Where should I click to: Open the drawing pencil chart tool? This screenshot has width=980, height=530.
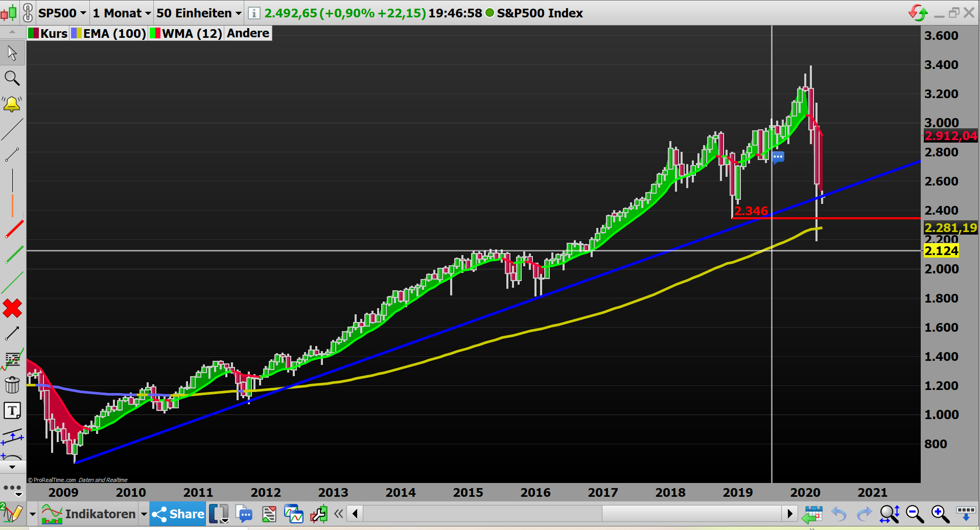[x=12, y=514]
